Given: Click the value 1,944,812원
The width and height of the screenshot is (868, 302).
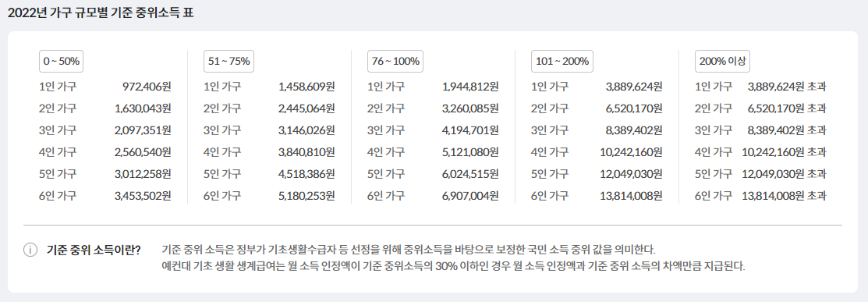Looking at the screenshot, I should [470, 87].
